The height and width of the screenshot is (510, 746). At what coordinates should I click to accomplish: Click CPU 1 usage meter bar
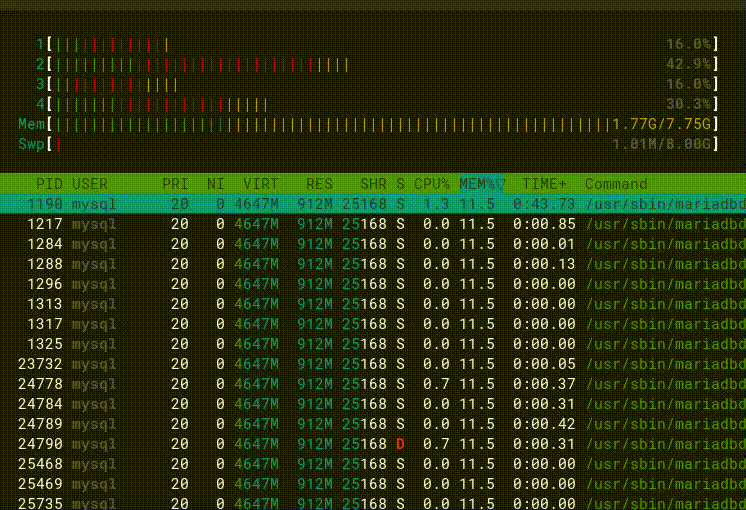coord(382,45)
